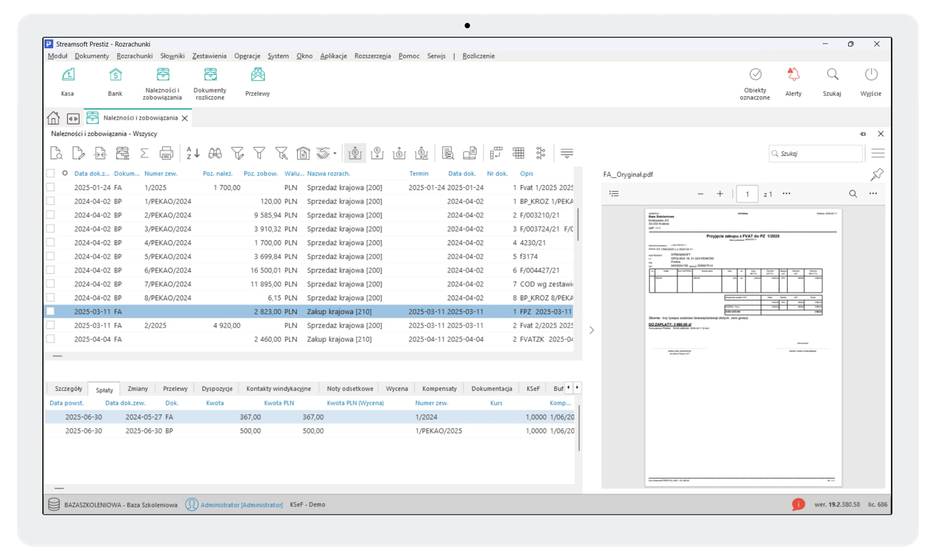Click the A-Z sort icon
This screenshot has width=934, height=560.
193,153
